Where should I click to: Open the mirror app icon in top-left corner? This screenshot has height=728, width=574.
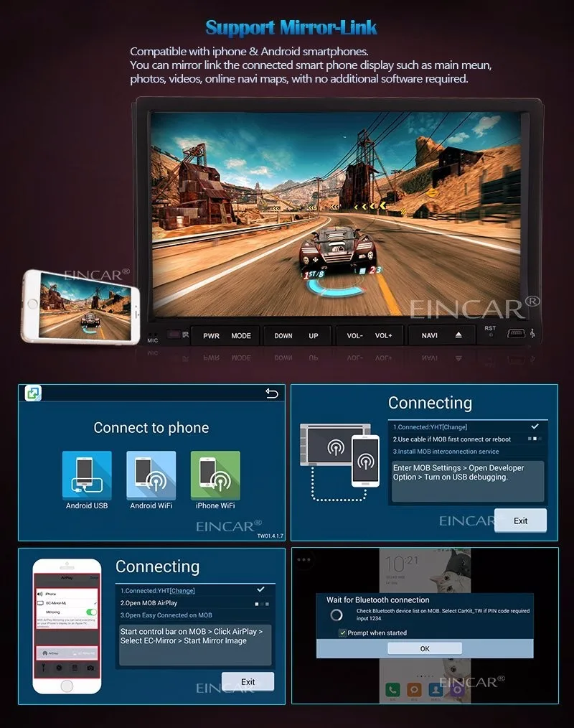pyautogui.click(x=33, y=393)
